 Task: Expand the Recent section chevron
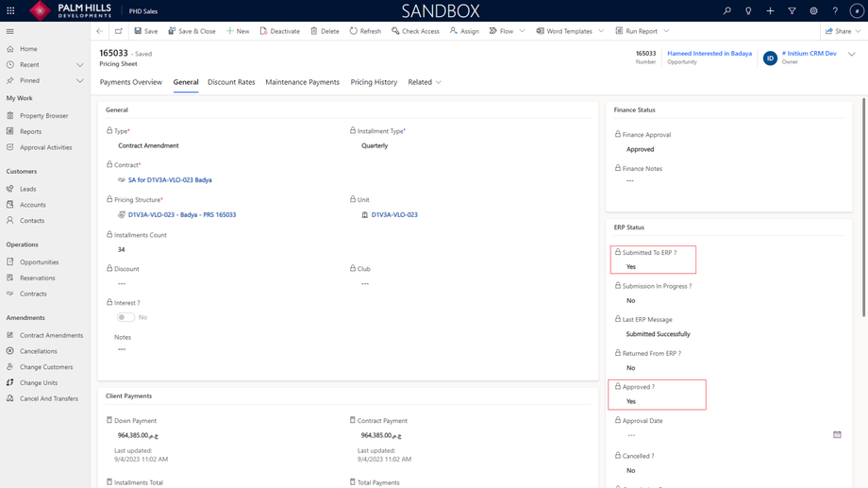click(79, 65)
